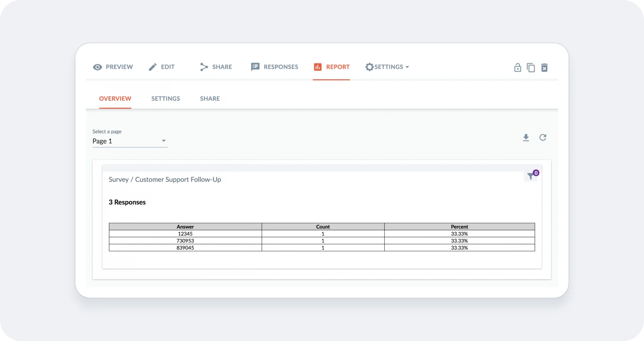Viewport: 644px width, 341px height.
Task: Click the 33.33% cell in the 839045 row
Action: tap(459, 247)
